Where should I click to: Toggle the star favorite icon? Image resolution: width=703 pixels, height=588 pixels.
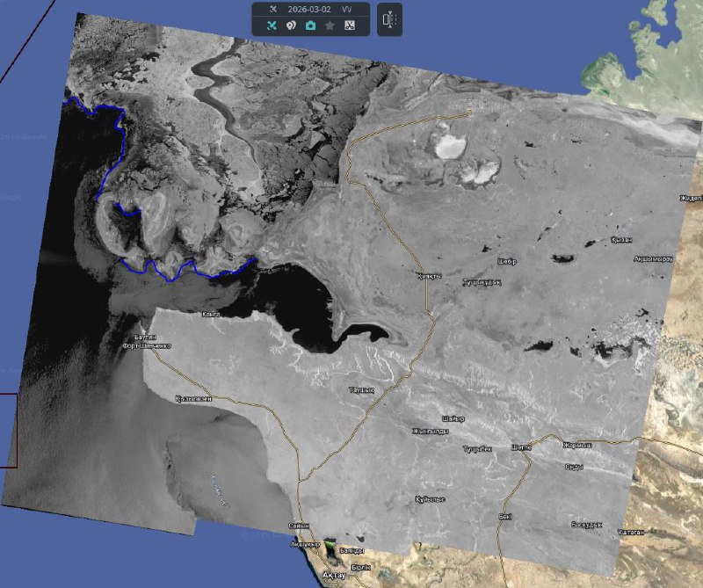click(330, 26)
